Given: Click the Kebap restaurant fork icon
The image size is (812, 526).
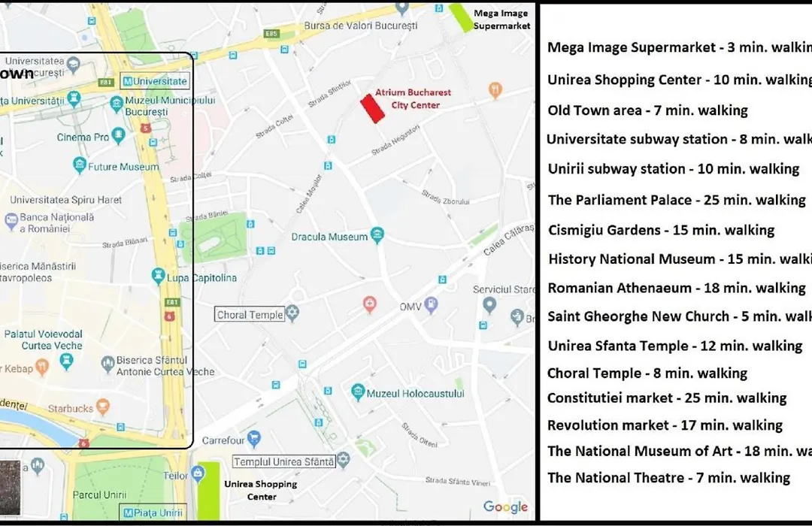Looking at the screenshot, I should 42,367.
